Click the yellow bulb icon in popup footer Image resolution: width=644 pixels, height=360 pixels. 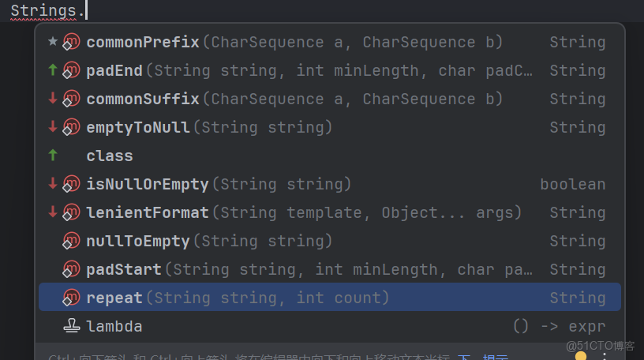581,357
